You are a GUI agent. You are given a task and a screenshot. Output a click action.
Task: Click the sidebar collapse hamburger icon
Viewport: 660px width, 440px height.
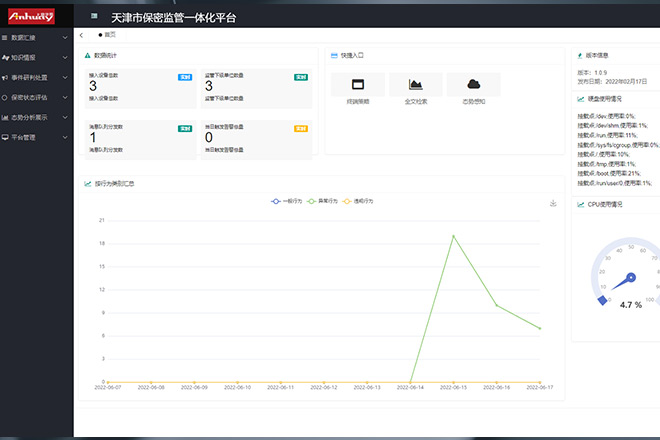(x=94, y=17)
